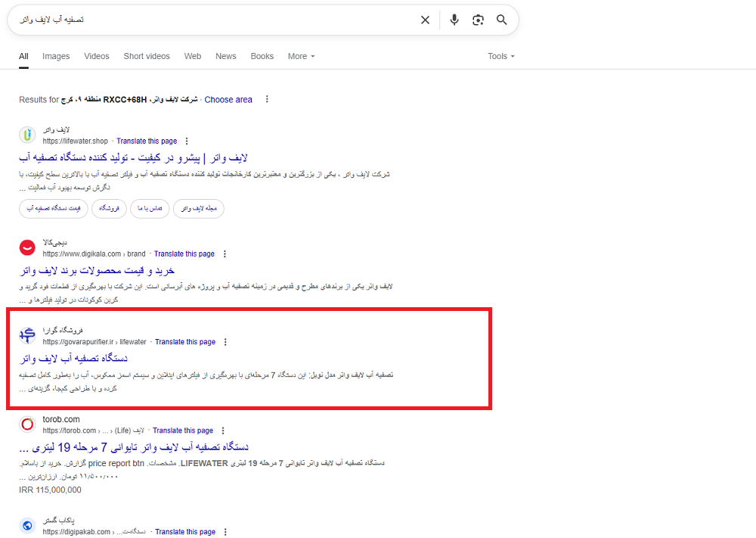The image size is (756, 538).
Task: Select the All results tab
Action: tap(23, 57)
